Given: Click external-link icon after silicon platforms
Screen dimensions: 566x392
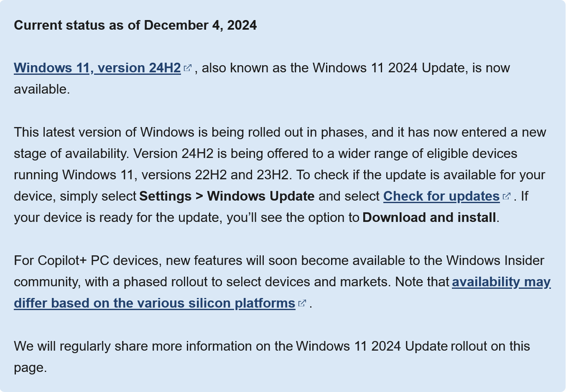Looking at the screenshot, I should coord(302,303).
